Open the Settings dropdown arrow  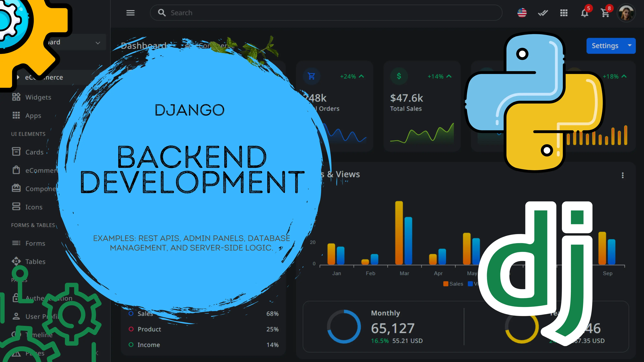[x=630, y=46]
